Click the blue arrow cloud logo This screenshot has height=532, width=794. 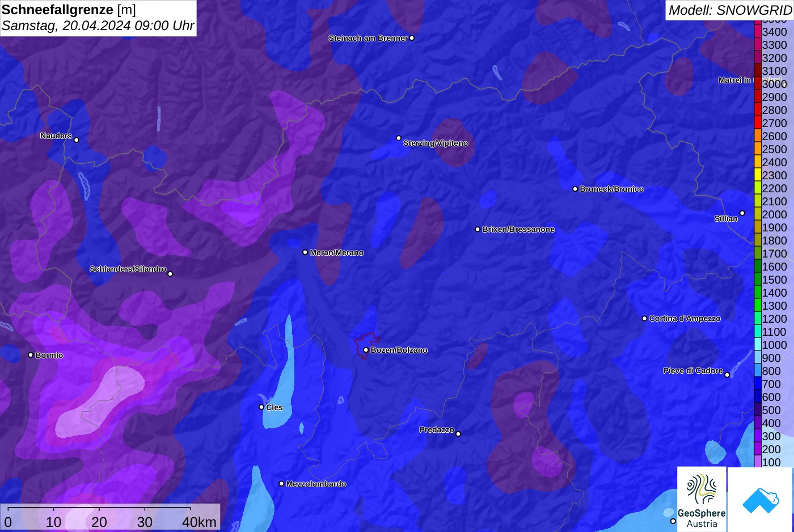760,500
